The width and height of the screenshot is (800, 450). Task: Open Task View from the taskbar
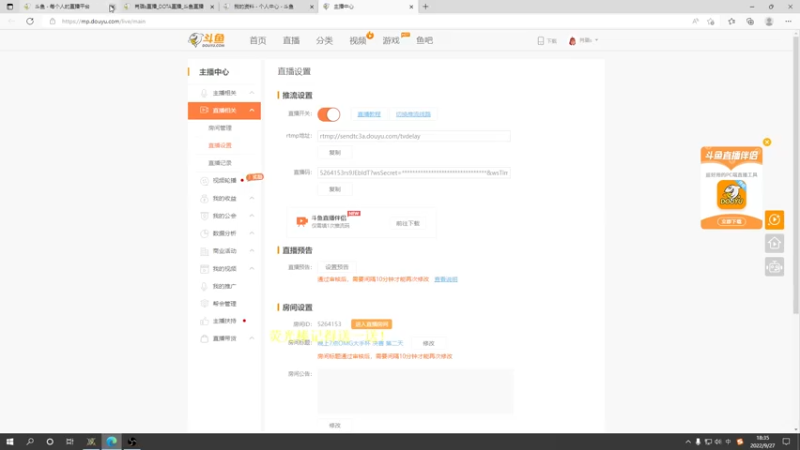[x=70, y=442]
